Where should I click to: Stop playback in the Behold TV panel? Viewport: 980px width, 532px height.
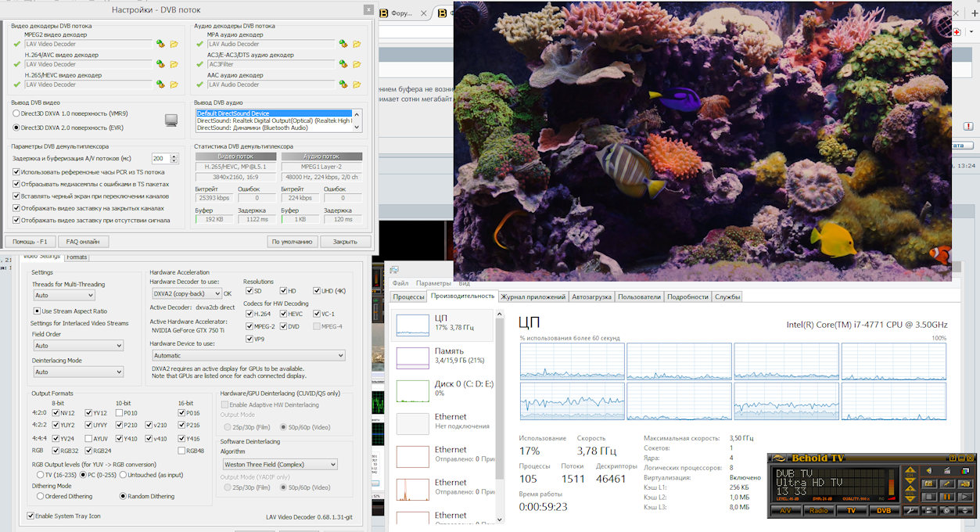928,497
